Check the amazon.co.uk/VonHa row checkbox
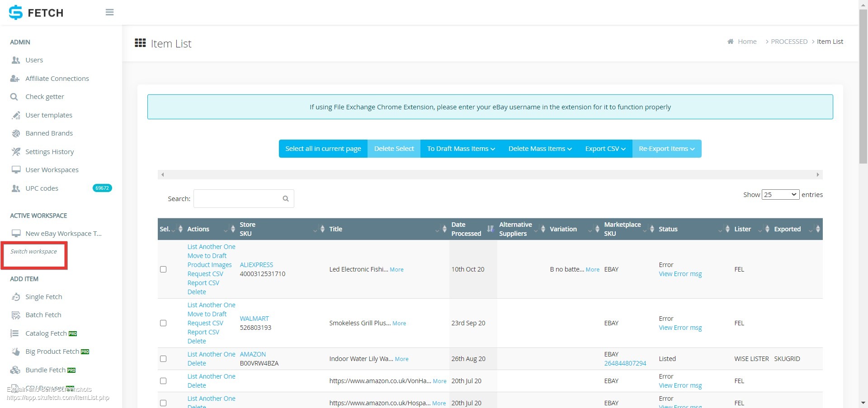The image size is (868, 408). pos(163,381)
